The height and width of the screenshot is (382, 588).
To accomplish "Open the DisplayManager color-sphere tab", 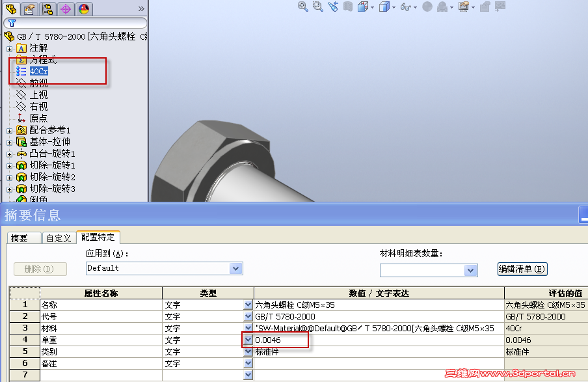I will 84,8.
